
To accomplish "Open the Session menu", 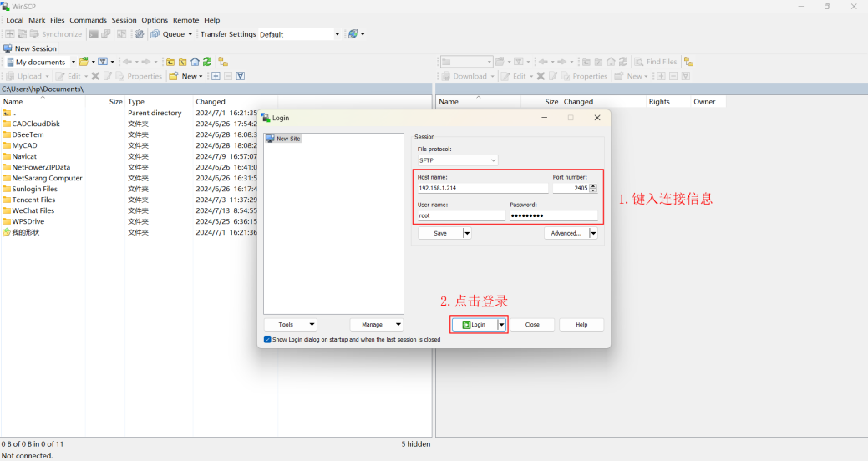I will pyautogui.click(x=124, y=20).
